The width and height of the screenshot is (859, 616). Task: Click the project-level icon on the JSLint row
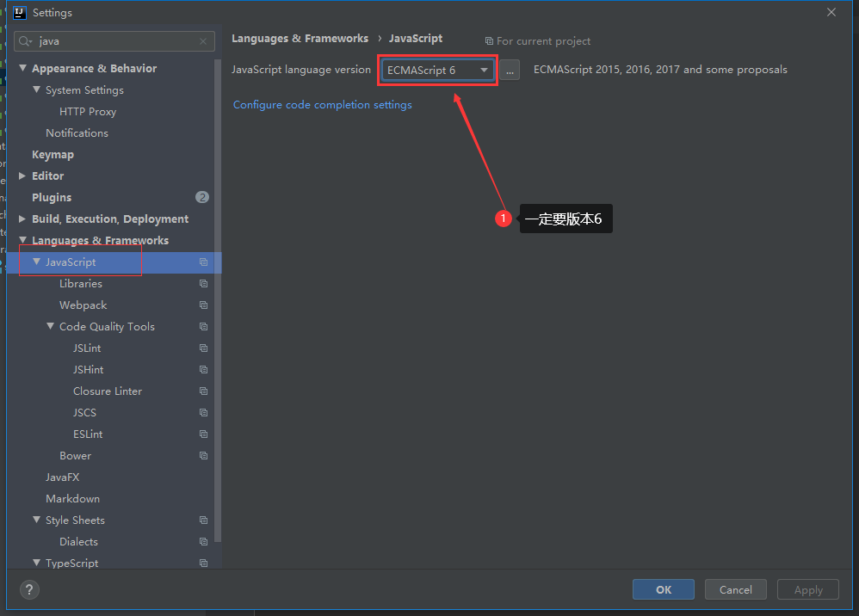point(203,348)
